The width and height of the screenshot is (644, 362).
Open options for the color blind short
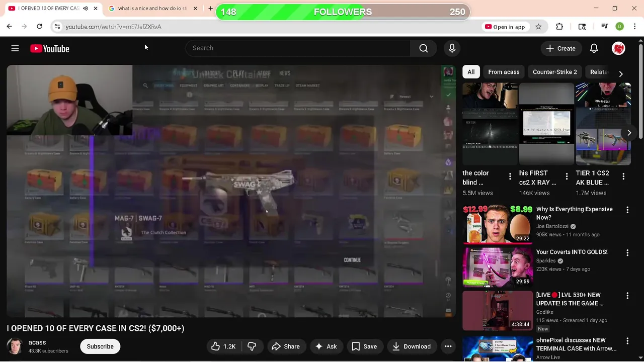coord(510,176)
